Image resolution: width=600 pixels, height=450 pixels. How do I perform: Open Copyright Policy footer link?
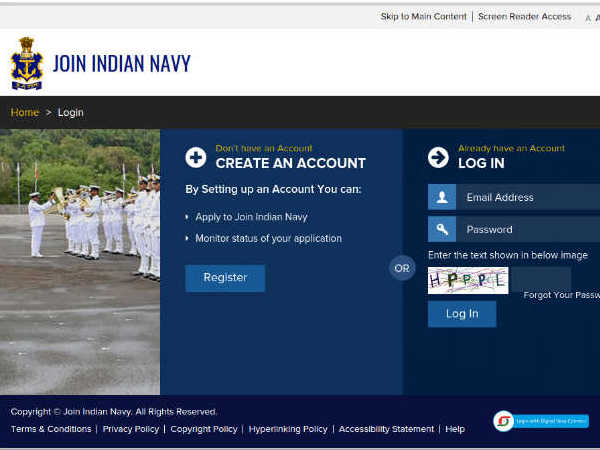pyautogui.click(x=204, y=429)
